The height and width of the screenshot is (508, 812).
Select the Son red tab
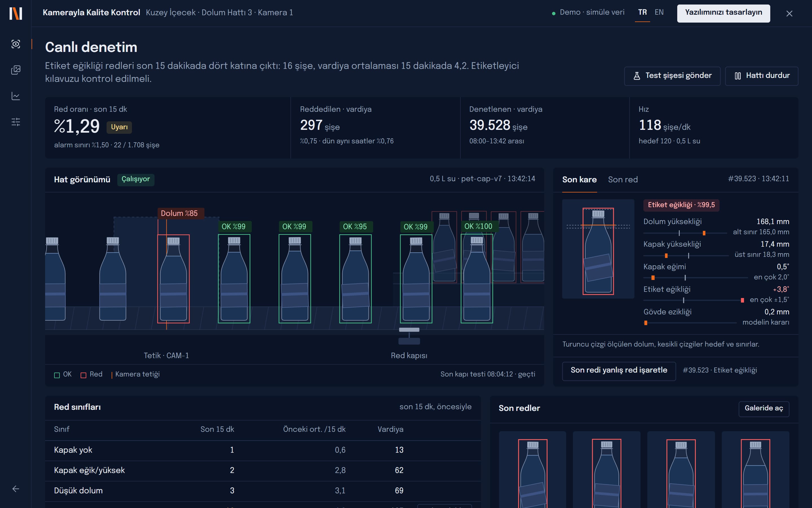(x=623, y=180)
